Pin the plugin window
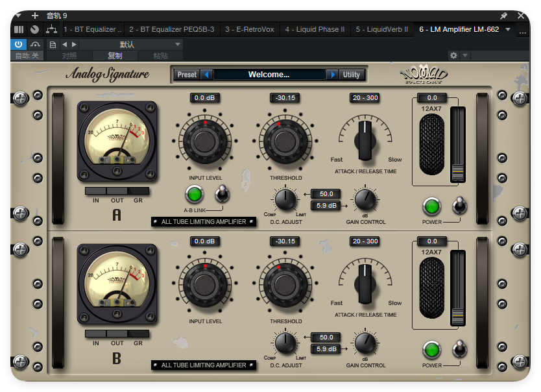 click(x=504, y=16)
